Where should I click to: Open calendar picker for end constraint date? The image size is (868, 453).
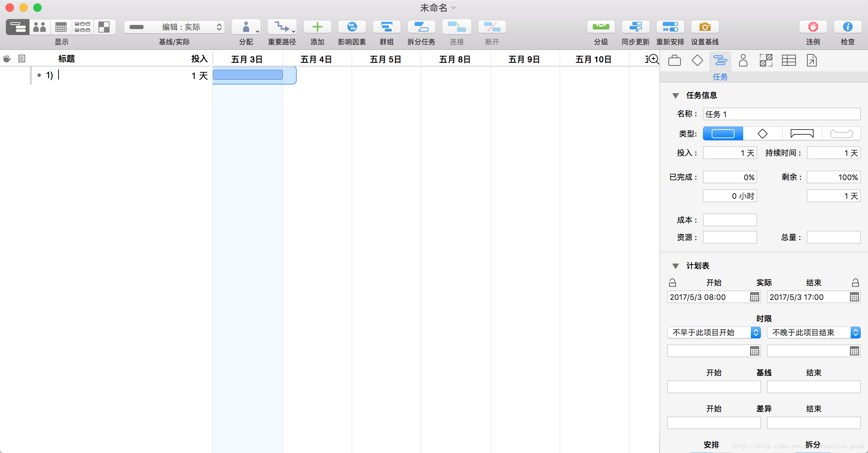click(854, 351)
